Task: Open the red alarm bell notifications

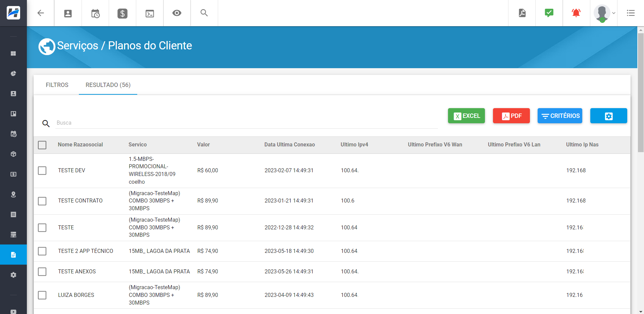Action: pos(576,13)
